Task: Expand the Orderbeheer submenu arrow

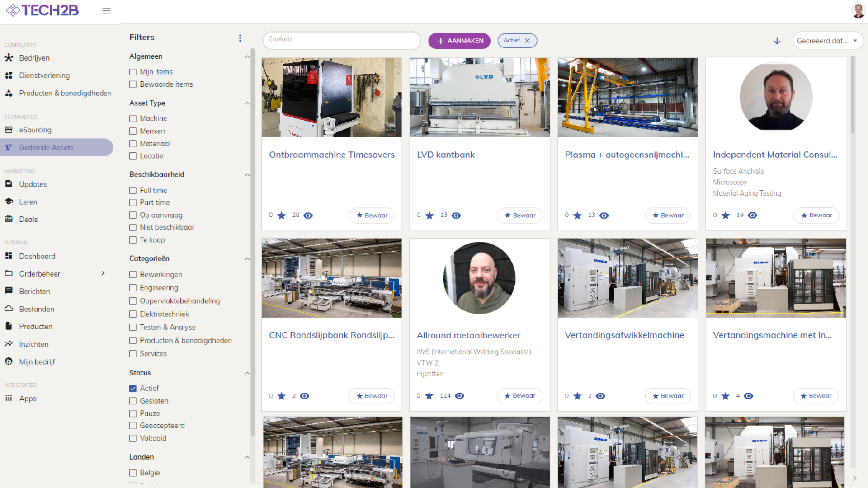Action: click(x=103, y=273)
